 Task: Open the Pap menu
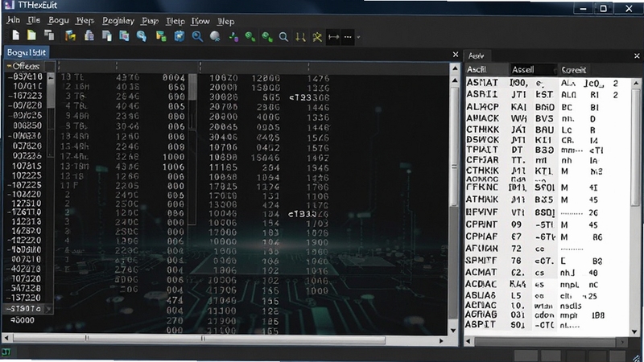150,21
